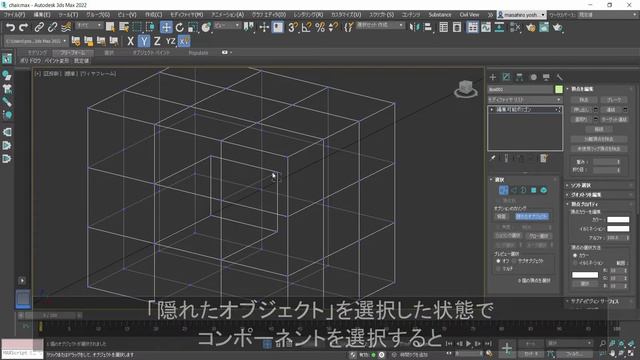Toggle Window/Crossing selection icon

click(150, 27)
